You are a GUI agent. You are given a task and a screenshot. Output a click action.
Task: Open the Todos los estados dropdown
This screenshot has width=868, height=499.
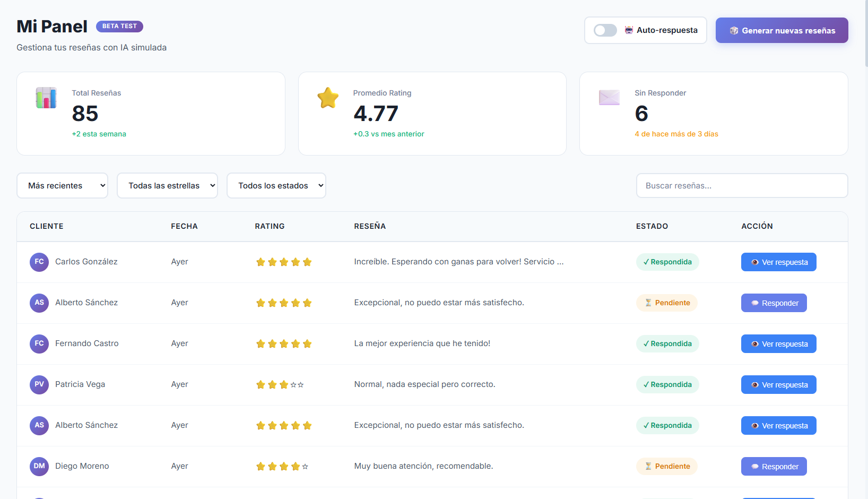[x=276, y=186]
